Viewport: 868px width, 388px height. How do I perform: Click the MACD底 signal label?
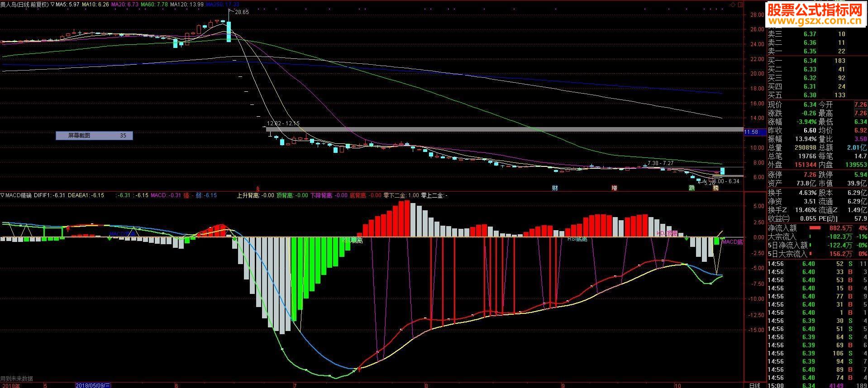point(732,242)
